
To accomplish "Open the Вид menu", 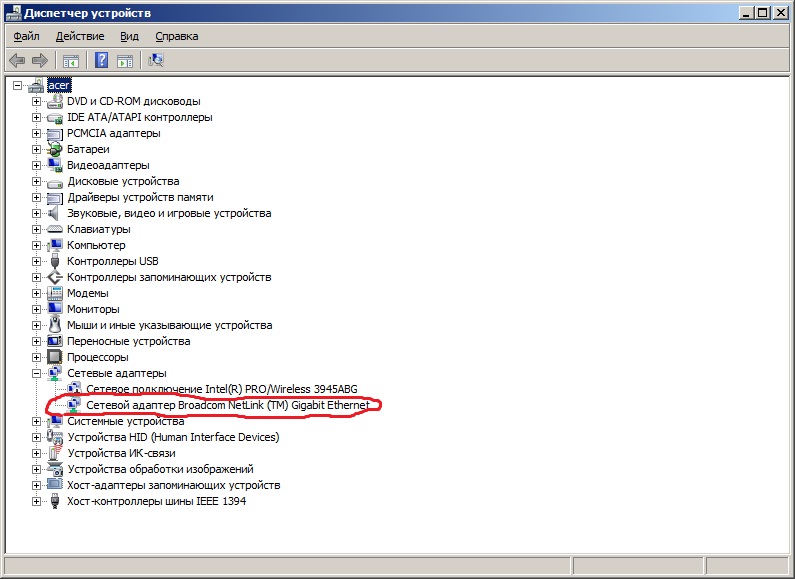I will 129,36.
